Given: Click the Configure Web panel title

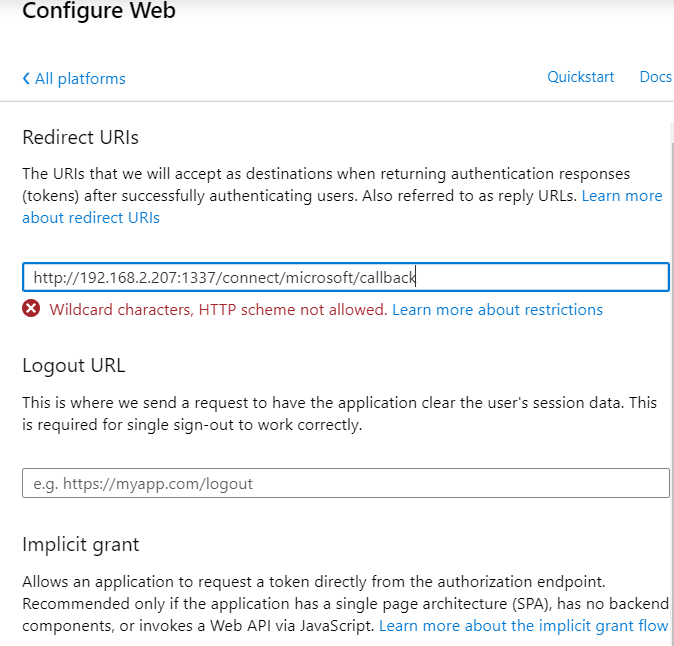Looking at the screenshot, I should (x=98, y=12).
